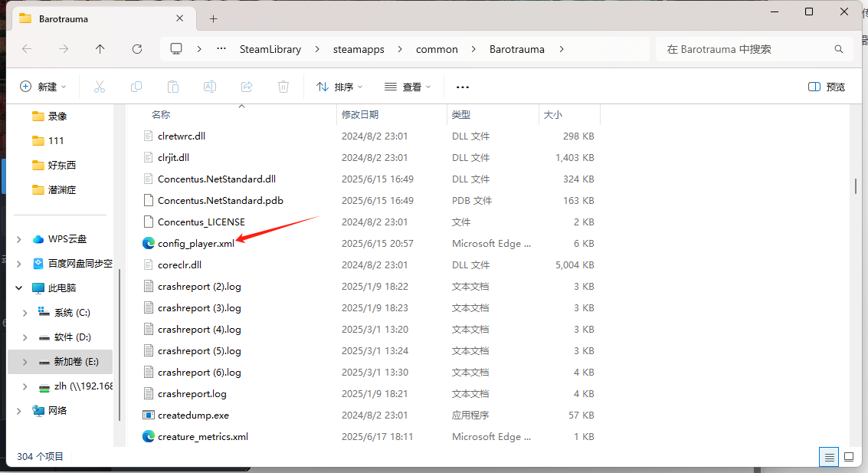Switch to details view icon in status bar
868x473 pixels.
tap(829, 457)
